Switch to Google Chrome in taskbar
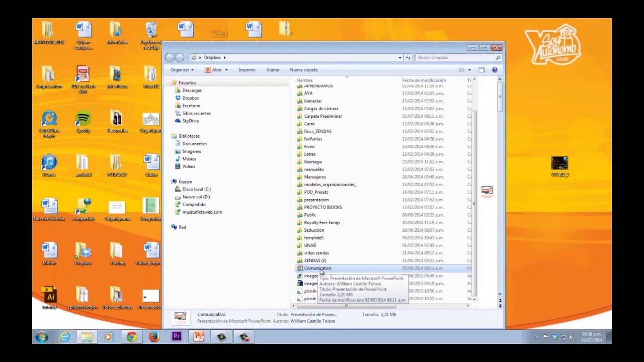Viewport: 644px width, 362px height. point(132,337)
